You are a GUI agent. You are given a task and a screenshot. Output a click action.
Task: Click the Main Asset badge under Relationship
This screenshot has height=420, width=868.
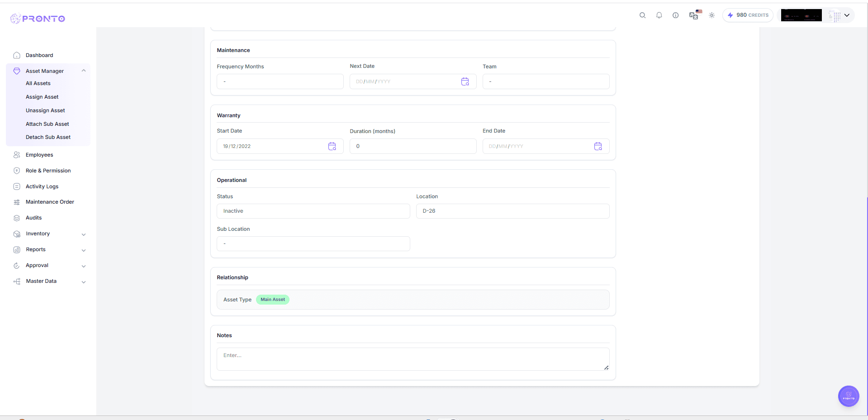tap(272, 299)
